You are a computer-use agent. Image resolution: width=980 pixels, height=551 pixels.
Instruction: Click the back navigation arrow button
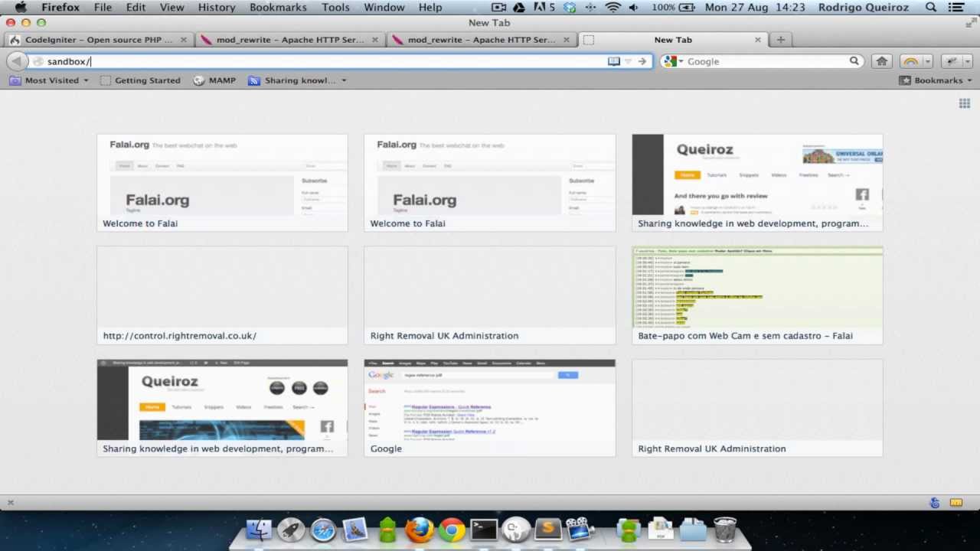[x=17, y=61]
